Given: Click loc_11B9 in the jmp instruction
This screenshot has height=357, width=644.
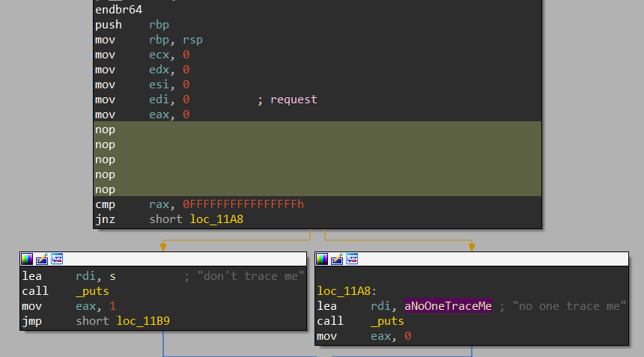Looking at the screenshot, I should tap(148, 321).
